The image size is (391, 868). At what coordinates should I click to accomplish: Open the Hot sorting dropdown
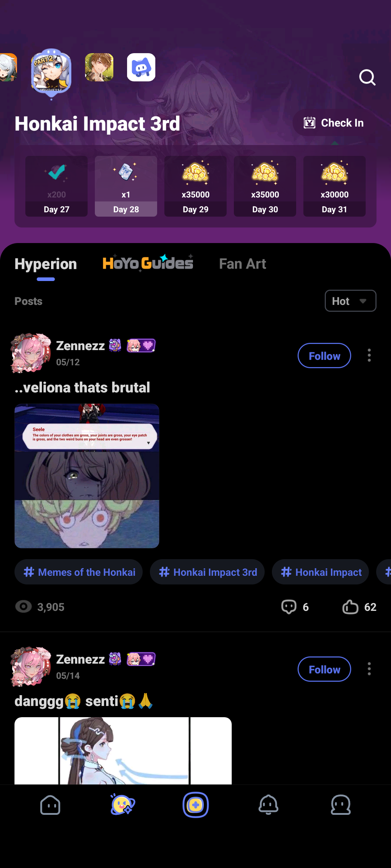tap(350, 301)
